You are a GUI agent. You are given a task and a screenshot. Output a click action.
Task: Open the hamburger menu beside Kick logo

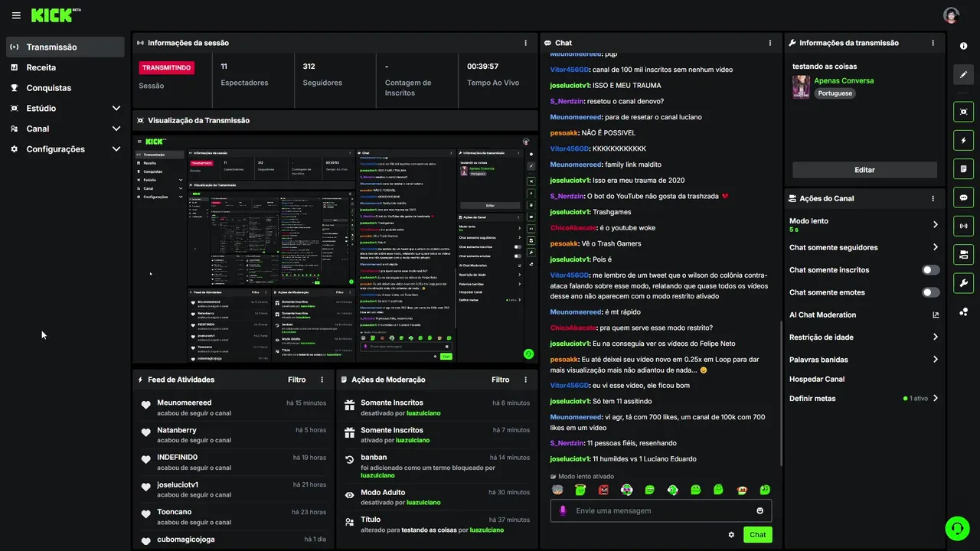pos(15,15)
